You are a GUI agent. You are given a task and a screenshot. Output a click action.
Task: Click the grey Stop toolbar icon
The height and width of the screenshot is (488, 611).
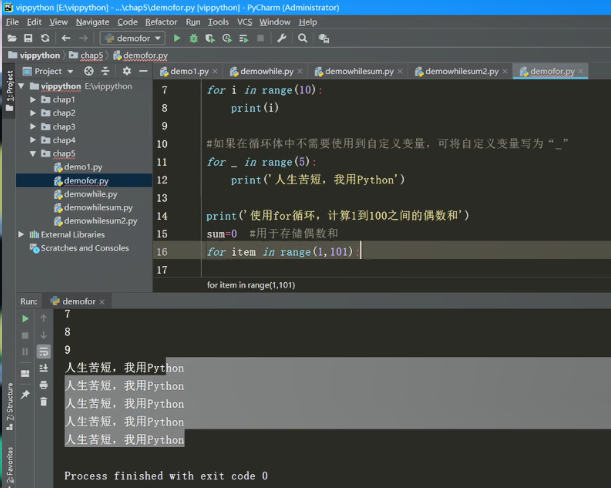coord(261,38)
